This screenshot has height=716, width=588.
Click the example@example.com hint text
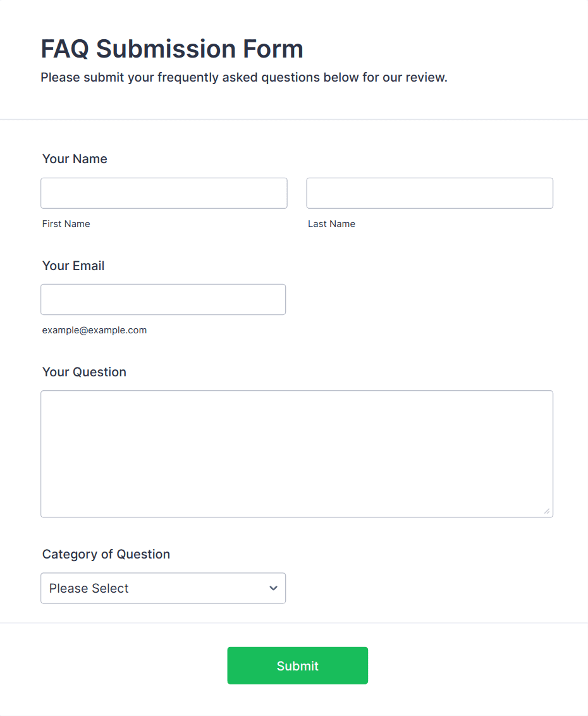[x=94, y=330]
